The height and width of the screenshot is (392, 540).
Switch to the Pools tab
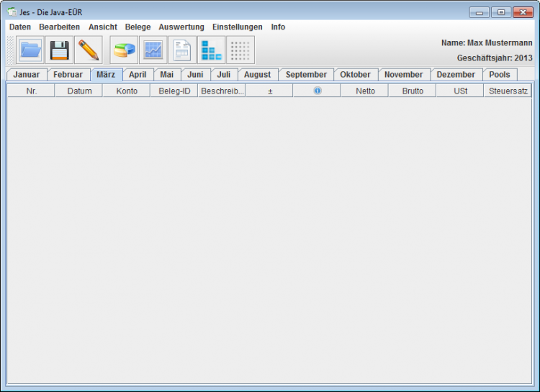500,75
